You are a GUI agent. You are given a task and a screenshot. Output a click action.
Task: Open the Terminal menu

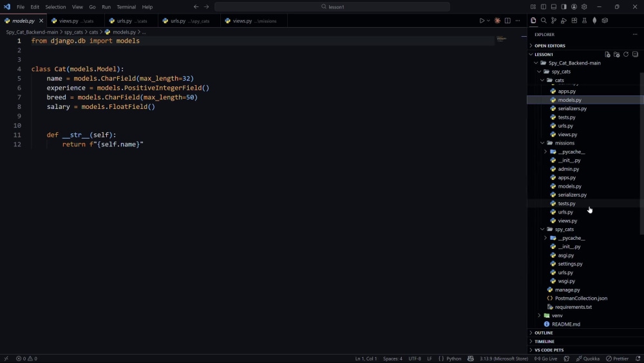point(126,7)
